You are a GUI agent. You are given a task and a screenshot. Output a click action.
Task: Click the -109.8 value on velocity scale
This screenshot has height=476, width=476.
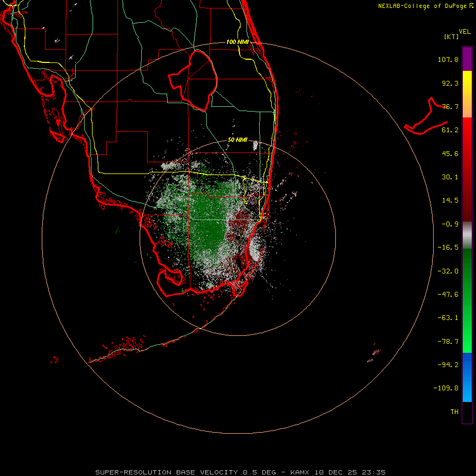click(x=446, y=388)
